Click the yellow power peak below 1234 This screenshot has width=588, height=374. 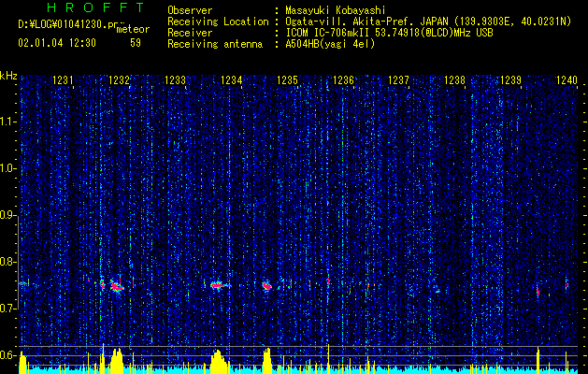pos(218,361)
